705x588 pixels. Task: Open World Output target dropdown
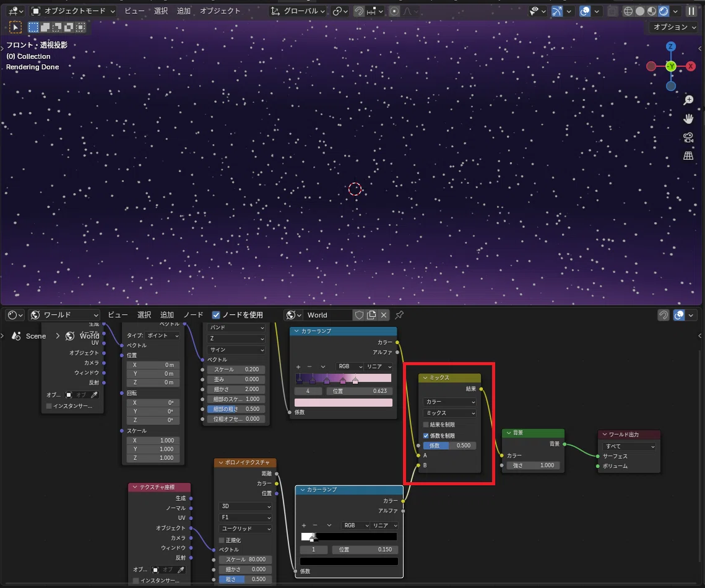coord(629,446)
